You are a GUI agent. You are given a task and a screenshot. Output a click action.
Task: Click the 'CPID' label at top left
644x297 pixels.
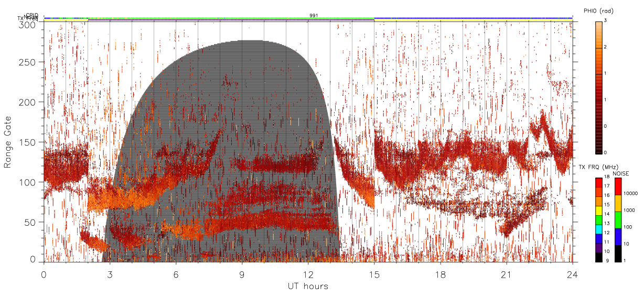point(32,15)
